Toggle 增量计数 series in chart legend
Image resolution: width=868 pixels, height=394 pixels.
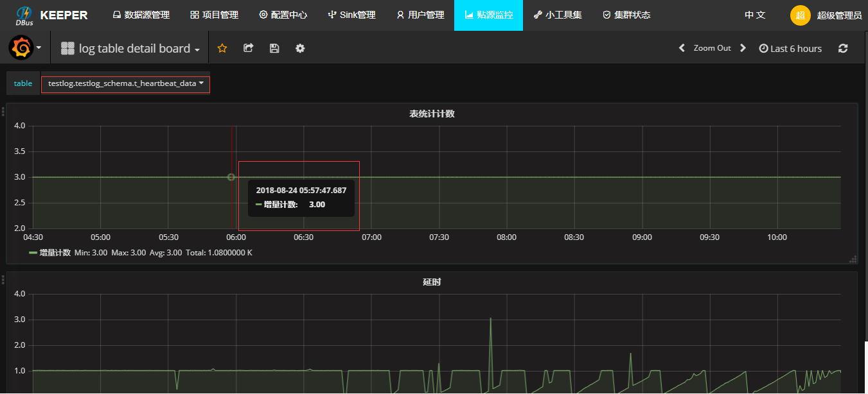[x=54, y=253]
